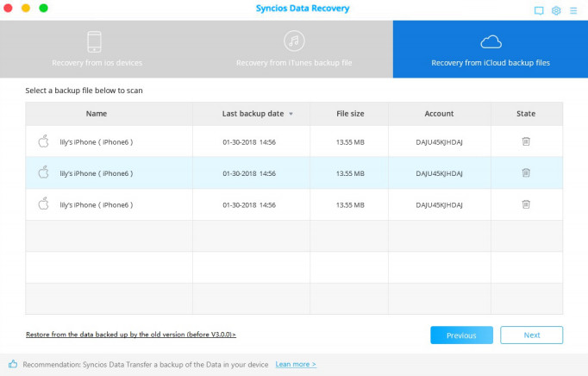Click the Account column header

click(x=439, y=114)
